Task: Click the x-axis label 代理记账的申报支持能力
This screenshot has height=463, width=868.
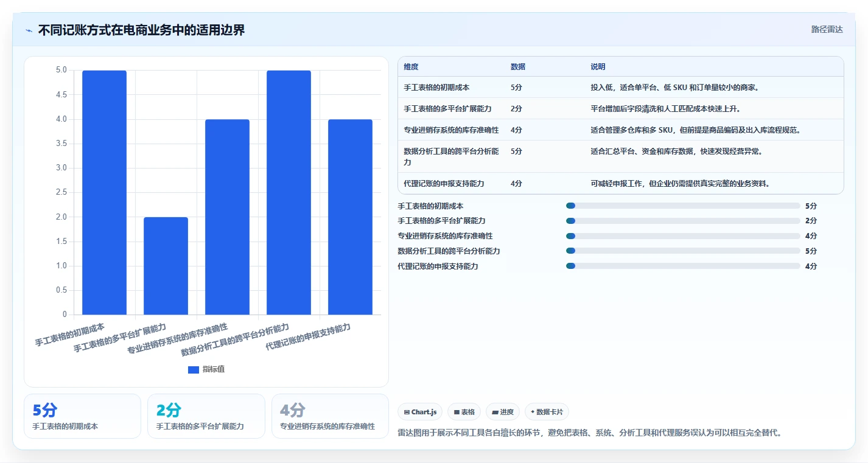Action: coord(309,336)
